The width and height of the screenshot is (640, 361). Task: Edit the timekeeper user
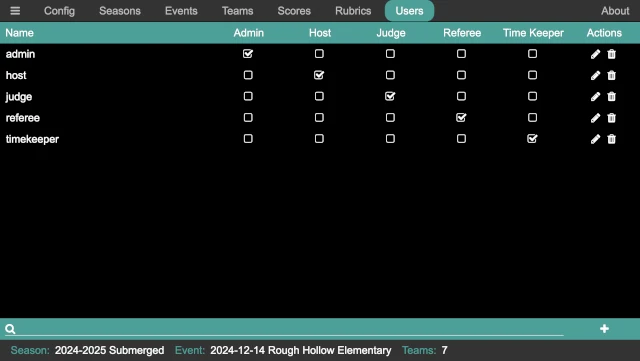pos(596,139)
